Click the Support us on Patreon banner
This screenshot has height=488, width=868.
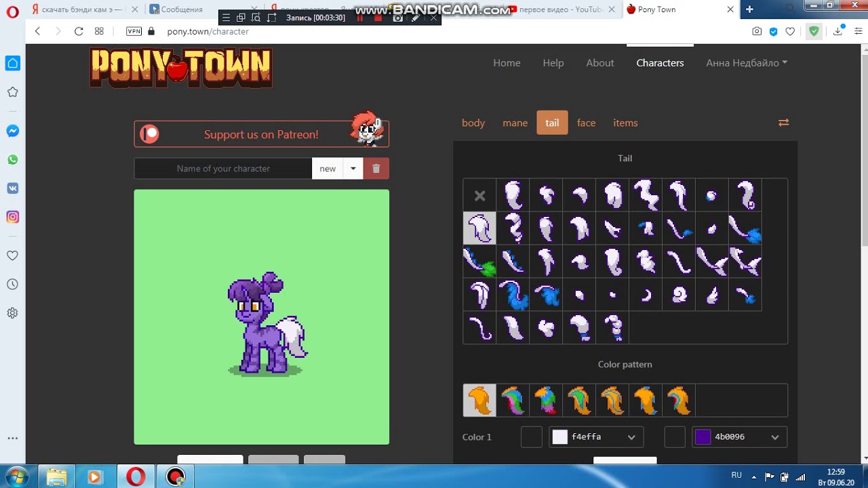(262, 134)
